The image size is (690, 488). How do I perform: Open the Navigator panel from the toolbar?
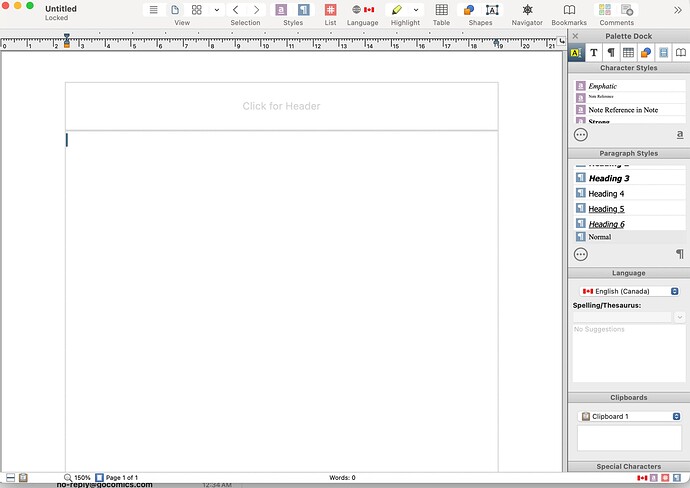coord(527,10)
